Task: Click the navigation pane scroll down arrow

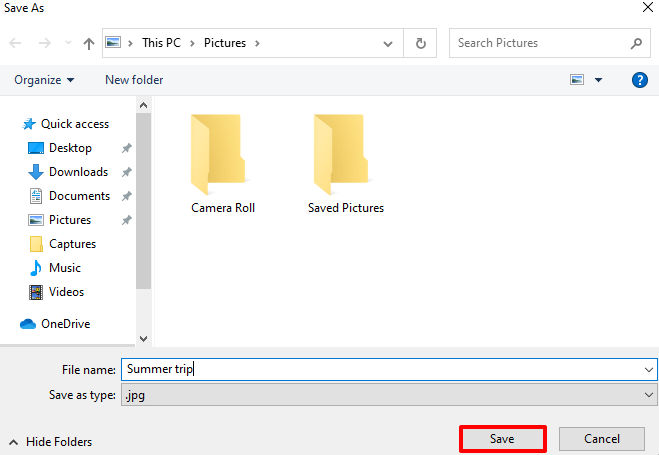Action: pos(143,339)
